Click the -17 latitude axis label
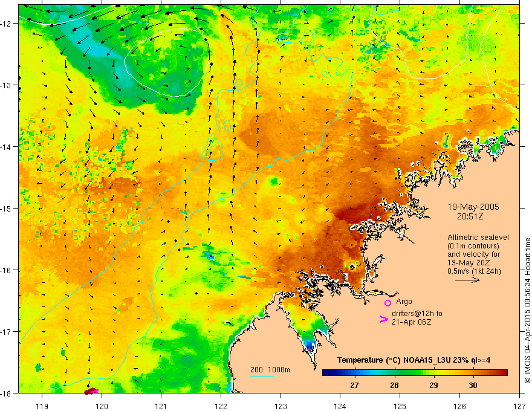 pyautogui.click(x=7, y=331)
